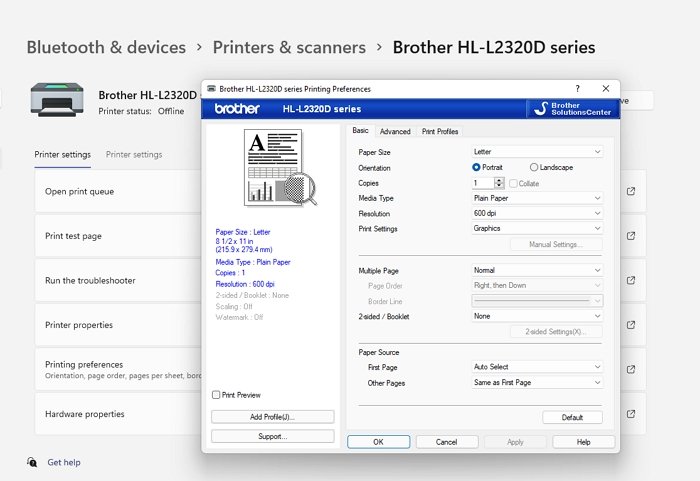The width and height of the screenshot is (700, 481).
Task: Expand the Resolution 600 dpi dropdown
Action: 537,213
